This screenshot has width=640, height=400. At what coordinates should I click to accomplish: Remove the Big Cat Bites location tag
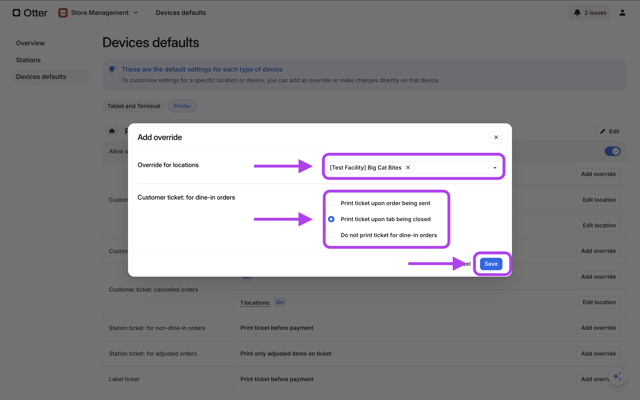point(408,168)
